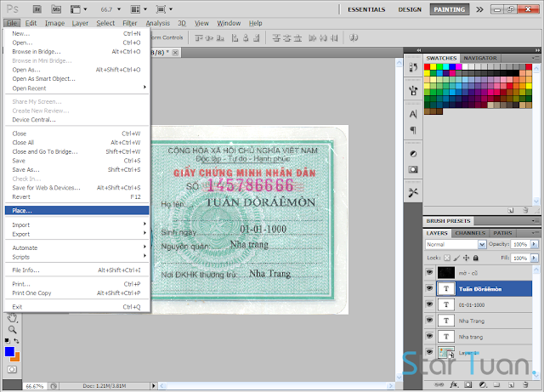
Task: Select the Zoom tool
Action: point(12,330)
